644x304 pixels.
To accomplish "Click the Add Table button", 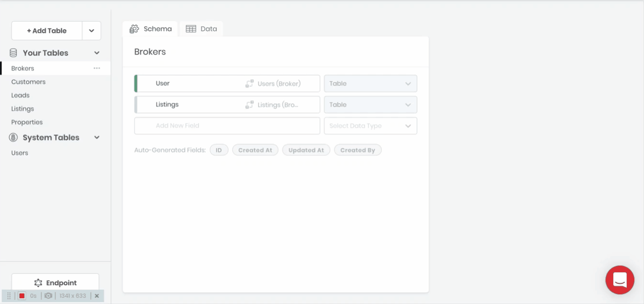I will click(47, 31).
